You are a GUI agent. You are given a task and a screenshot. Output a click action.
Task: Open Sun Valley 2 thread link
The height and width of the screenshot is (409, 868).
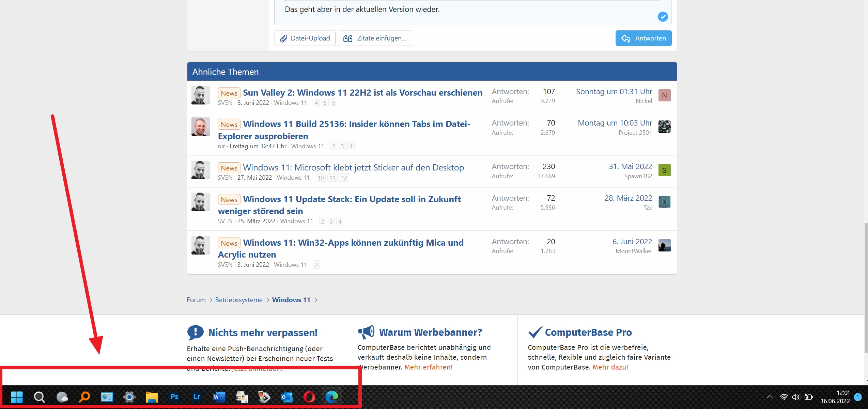[362, 93]
